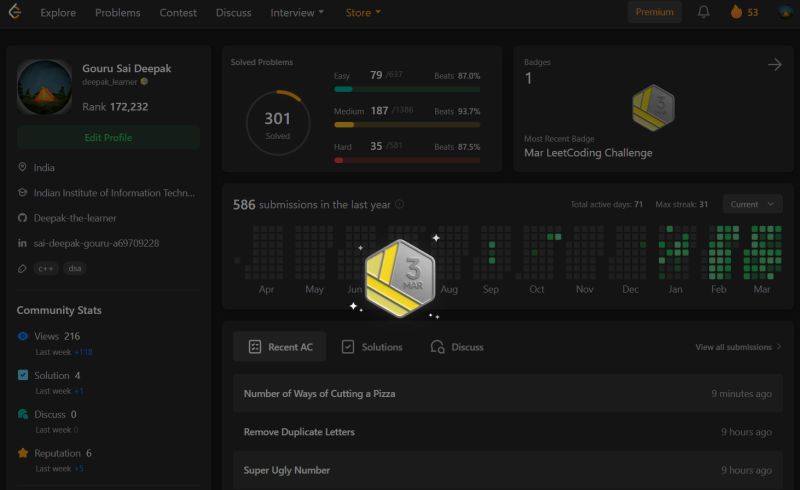This screenshot has width=800, height=490.
Task: Click the GitHub icon beside Deepak-the-learner
Action: pos(22,218)
